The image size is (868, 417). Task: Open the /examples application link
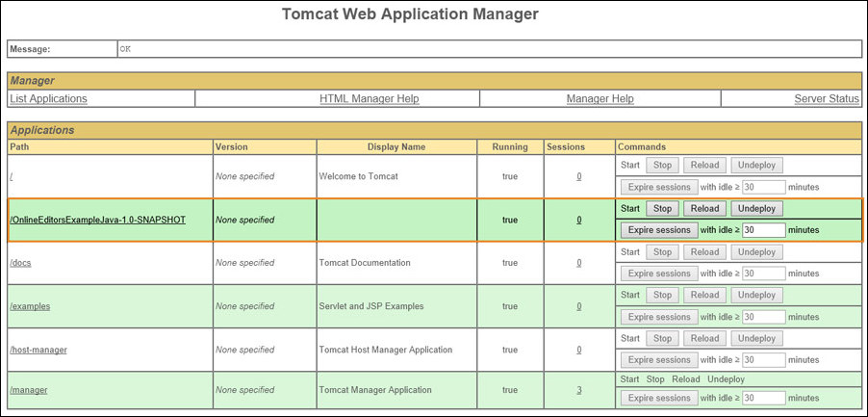(x=30, y=306)
